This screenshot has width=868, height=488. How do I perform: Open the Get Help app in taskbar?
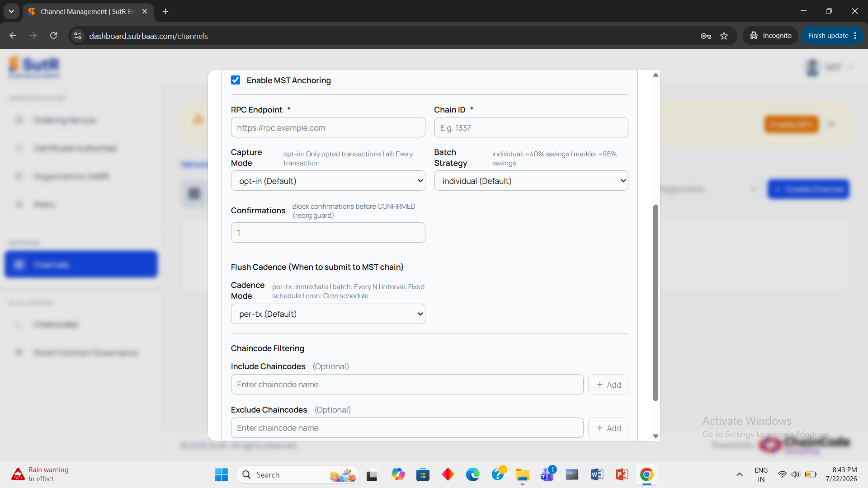point(498,474)
